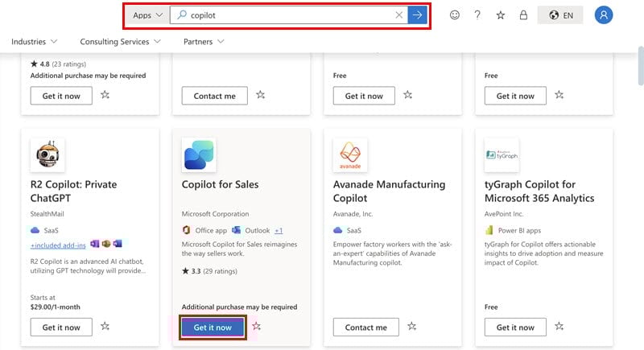Favorite the top-row Contact me app
644x350 pixels.
click(260, 95)
